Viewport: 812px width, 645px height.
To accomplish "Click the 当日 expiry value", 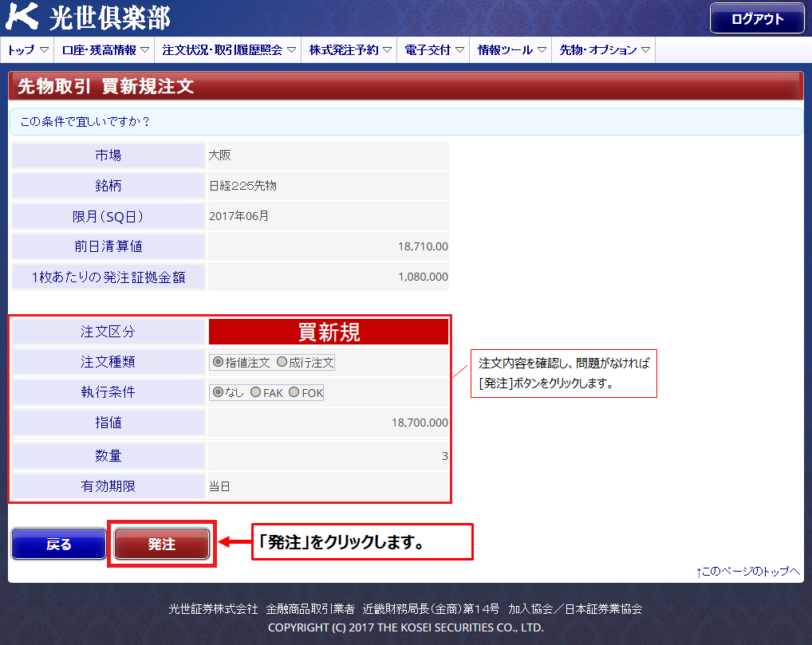I will tap(219, 486).
